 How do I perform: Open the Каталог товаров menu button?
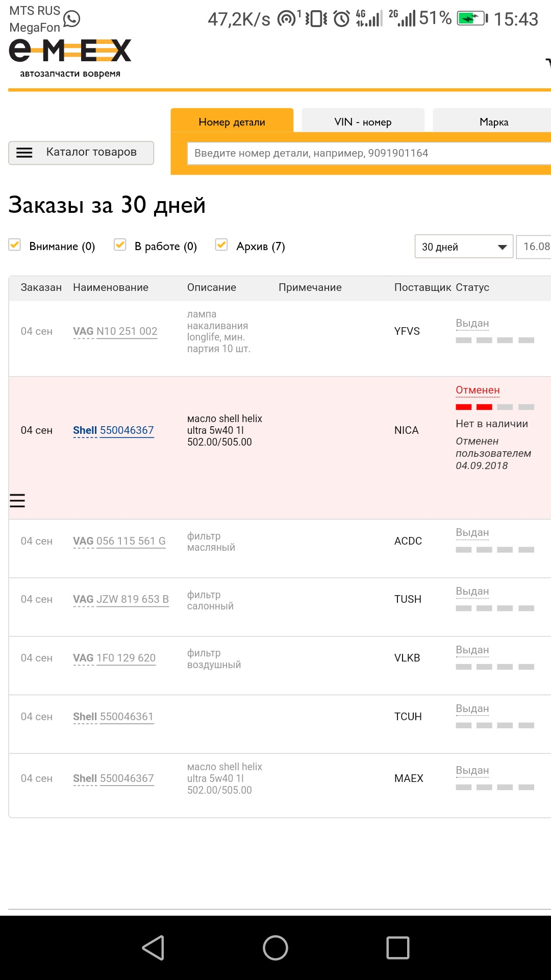click(81, 153)
